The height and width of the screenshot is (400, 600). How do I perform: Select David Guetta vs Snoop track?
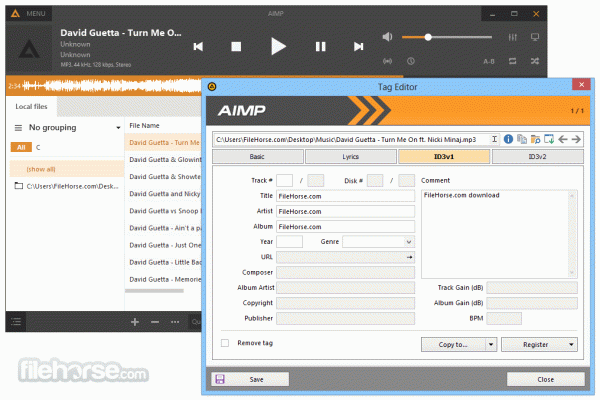[x=163, y=211]
